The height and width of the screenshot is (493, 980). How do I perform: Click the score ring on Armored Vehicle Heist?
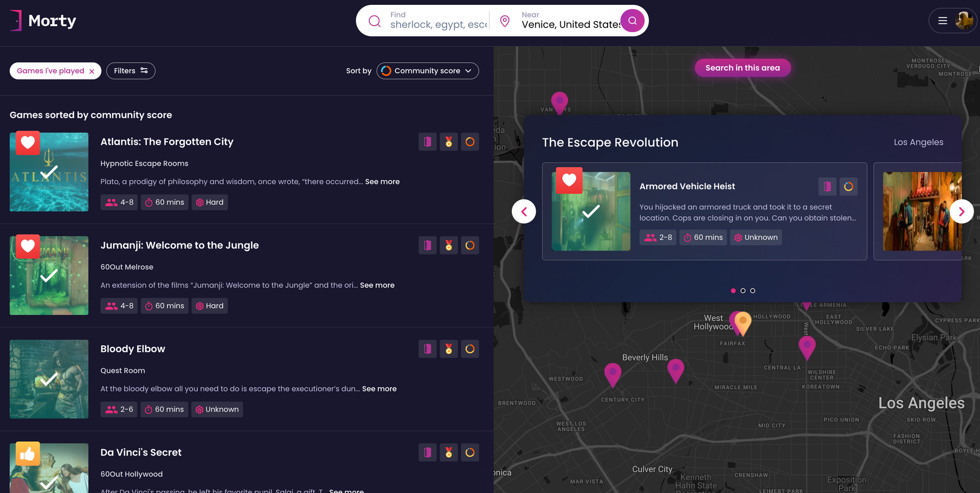point(848,186)
